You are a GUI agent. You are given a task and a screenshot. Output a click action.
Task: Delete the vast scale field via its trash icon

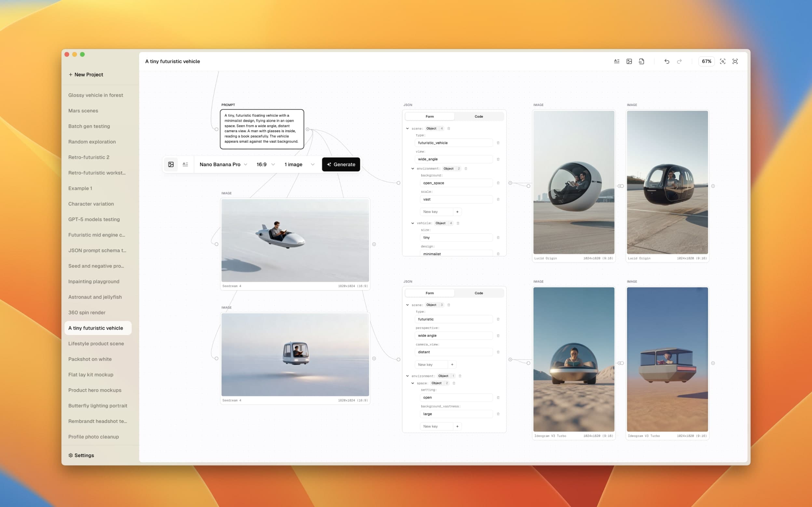(x=498, y=199)
